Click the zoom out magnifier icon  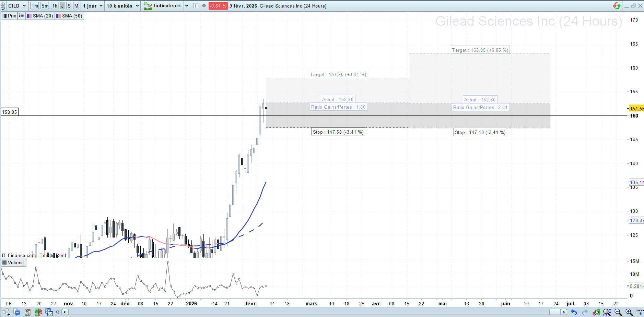pos(618,312)
